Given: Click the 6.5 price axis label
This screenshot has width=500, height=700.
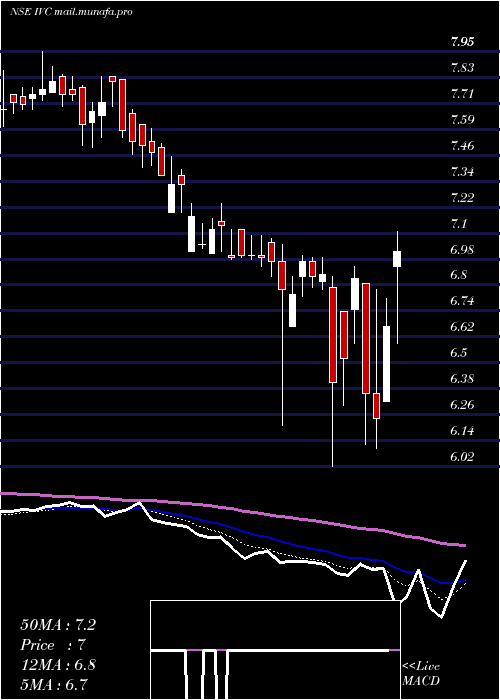Looking at the screenshot, I should (458, 353).
